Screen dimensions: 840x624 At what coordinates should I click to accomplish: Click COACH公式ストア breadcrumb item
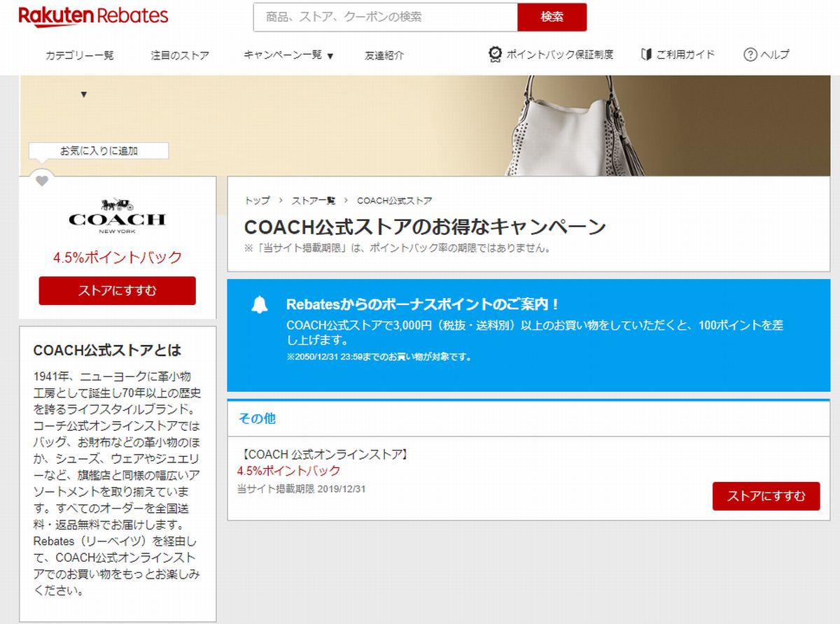coord(395,201)
